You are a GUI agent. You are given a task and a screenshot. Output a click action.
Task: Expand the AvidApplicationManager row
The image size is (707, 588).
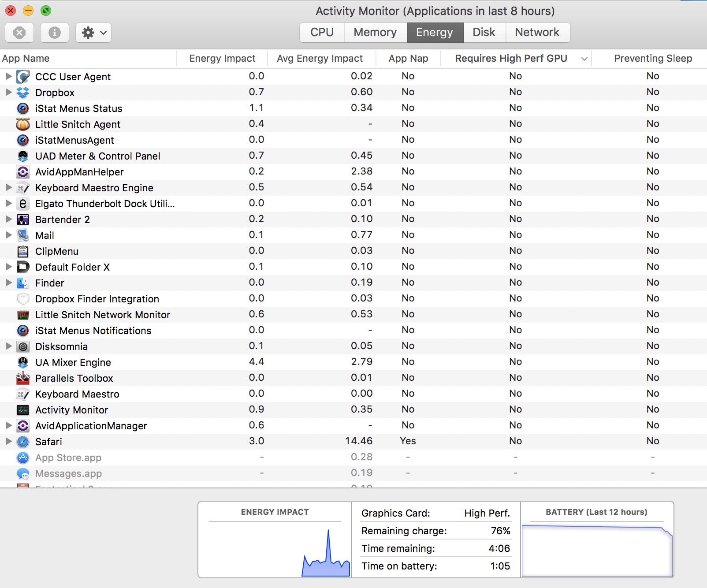pyautogui.click(x=8, y=425)
